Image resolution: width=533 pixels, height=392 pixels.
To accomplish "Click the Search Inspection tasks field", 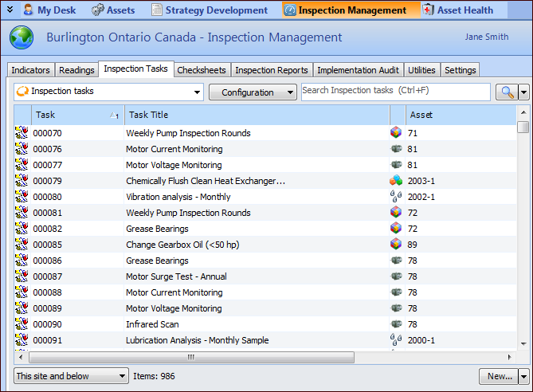I will coord(395,92).
